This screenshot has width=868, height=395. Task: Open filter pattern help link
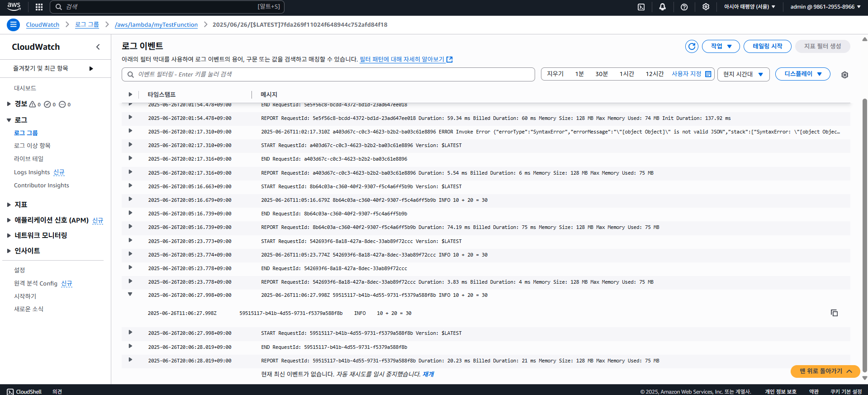pos(402,59)
